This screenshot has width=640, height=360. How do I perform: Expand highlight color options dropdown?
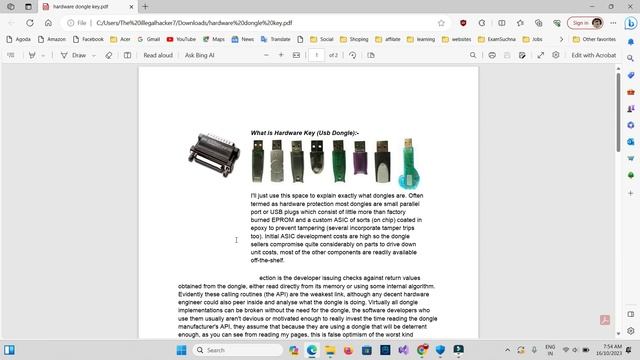point(42,55)
